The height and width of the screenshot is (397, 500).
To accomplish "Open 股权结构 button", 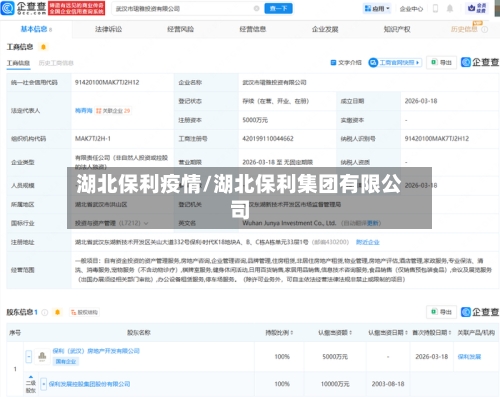I will [x=84, y=312].
